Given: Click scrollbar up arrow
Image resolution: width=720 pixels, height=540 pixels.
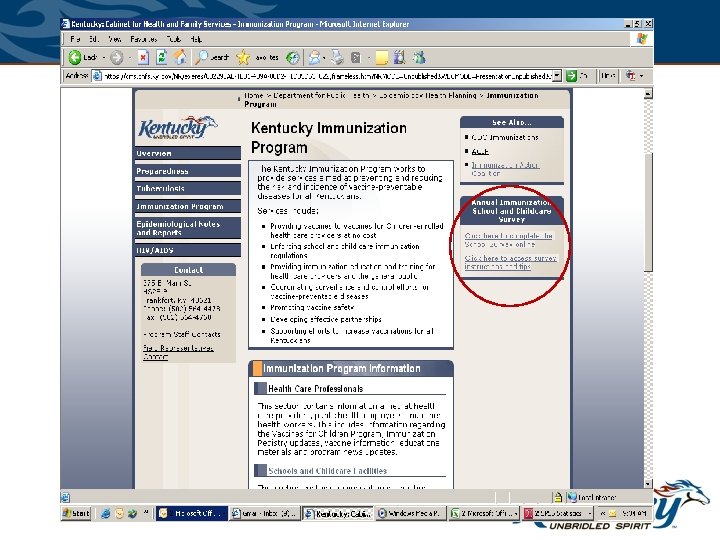Looking at the screenshot, I should (648, 94).
